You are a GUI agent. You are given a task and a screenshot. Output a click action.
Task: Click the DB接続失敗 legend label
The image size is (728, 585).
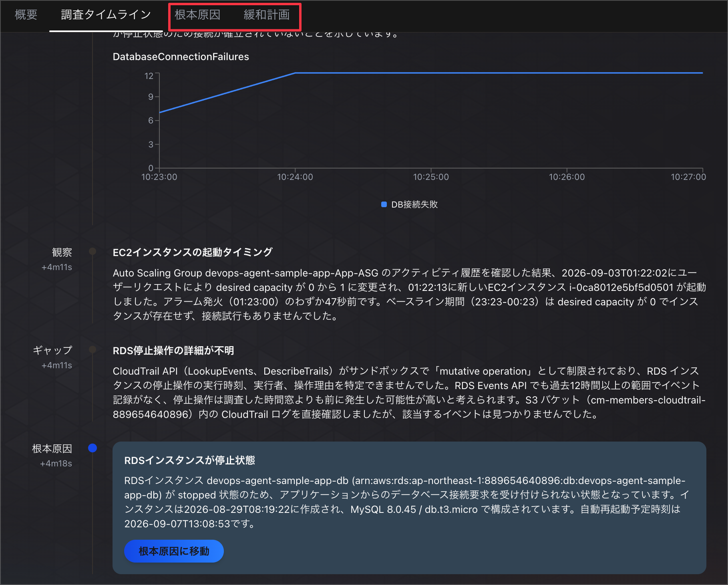pos(414,204)
